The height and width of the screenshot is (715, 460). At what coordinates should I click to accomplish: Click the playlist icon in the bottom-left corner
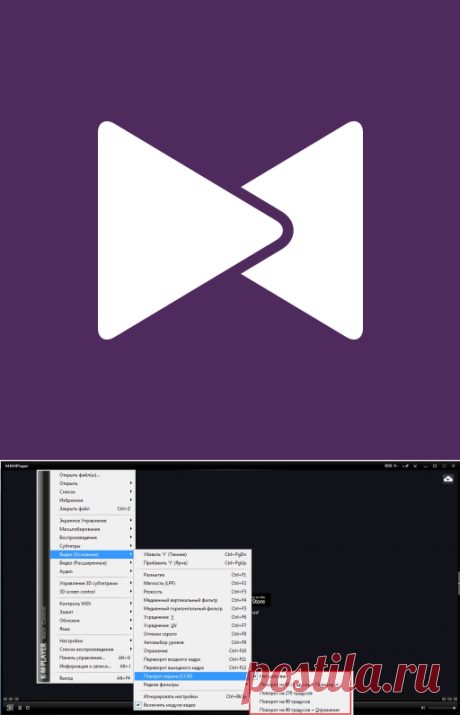(10, 708)
